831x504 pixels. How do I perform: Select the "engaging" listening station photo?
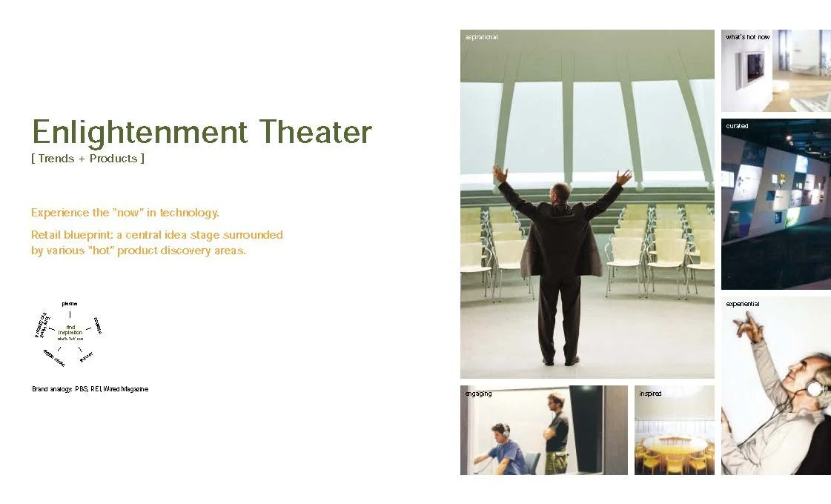[544, 430]
